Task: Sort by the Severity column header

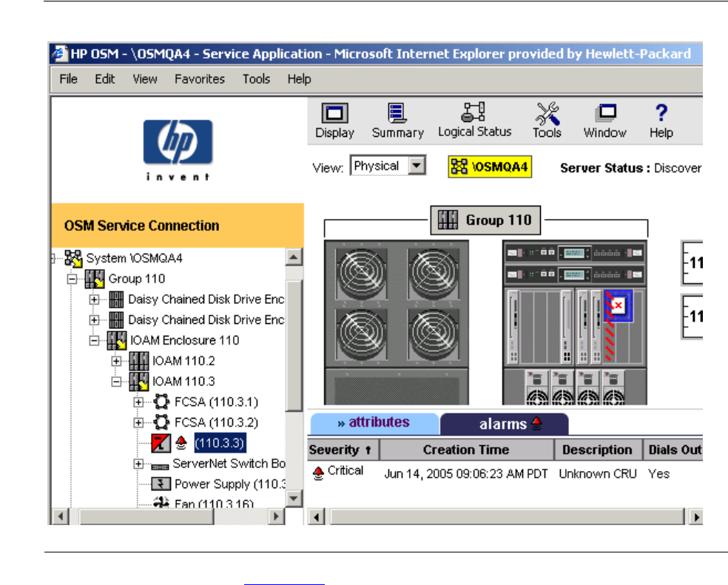Action: click(x=343, y=450)
